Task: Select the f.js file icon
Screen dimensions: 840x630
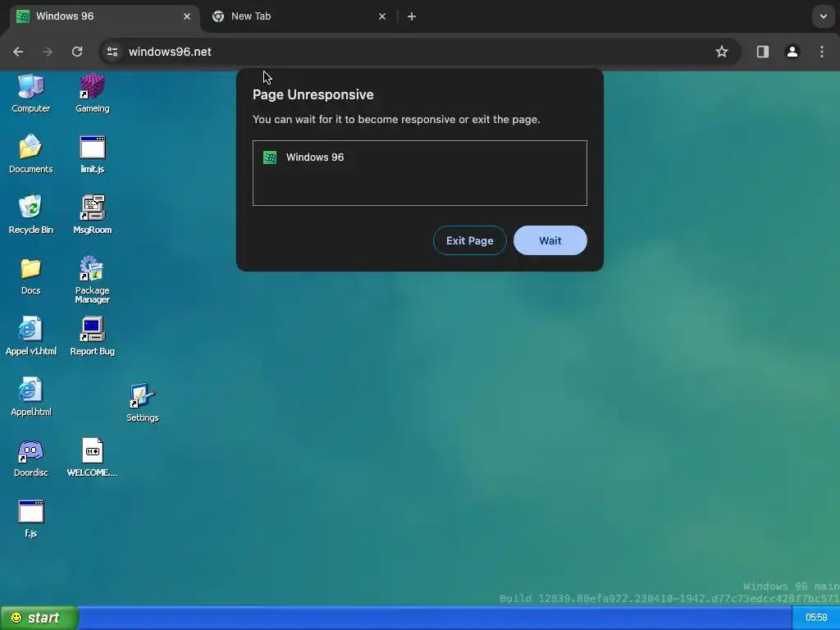Action: 30,518
